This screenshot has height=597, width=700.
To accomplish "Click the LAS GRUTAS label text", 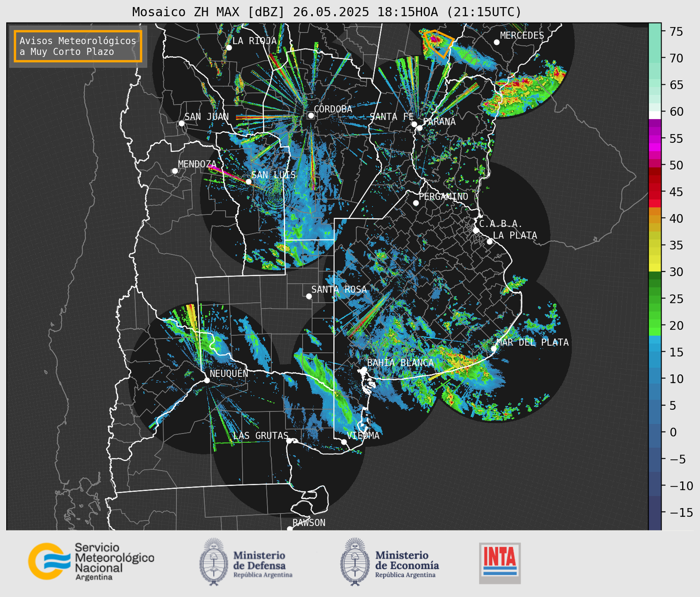I will pyautogui.click(x=261, y=436).
